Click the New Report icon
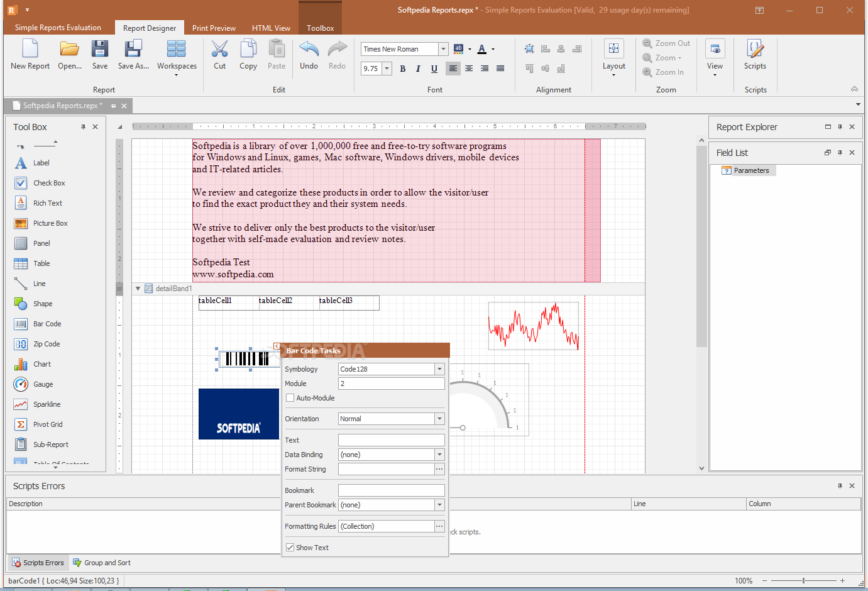The image size is (868, 591). click(x=30, y=49)
